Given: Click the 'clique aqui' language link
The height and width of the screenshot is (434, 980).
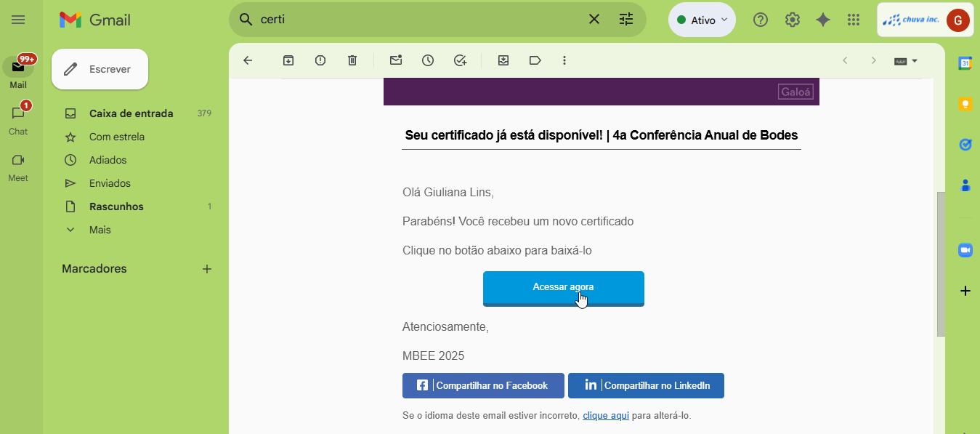Looking at the screenshot, I should [606, 416].
